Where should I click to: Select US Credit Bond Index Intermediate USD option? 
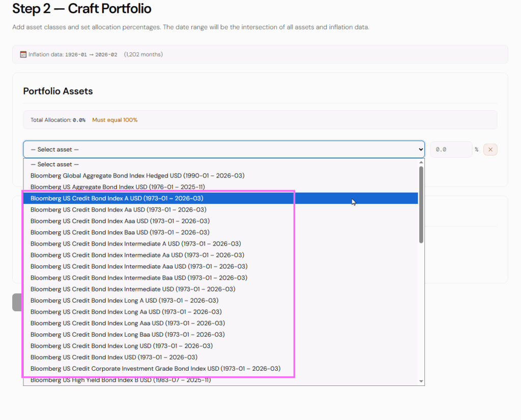[133, 289]
